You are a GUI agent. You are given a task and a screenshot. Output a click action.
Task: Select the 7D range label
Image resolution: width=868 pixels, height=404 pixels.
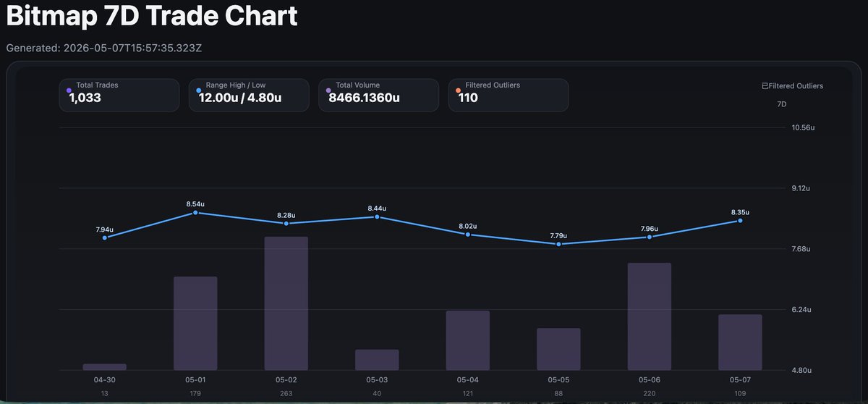[x=782, y=104]
